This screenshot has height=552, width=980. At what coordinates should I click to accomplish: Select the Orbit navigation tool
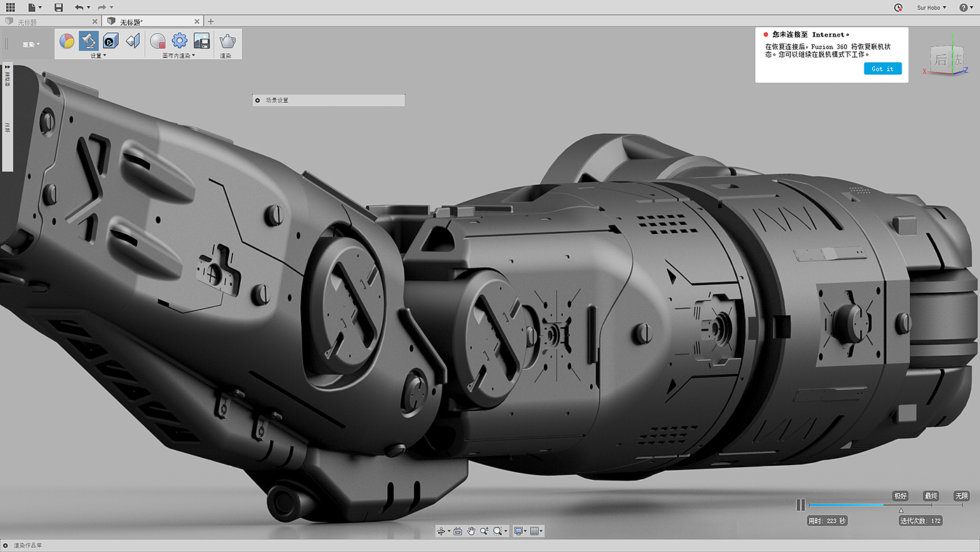(x=442, y=531)
